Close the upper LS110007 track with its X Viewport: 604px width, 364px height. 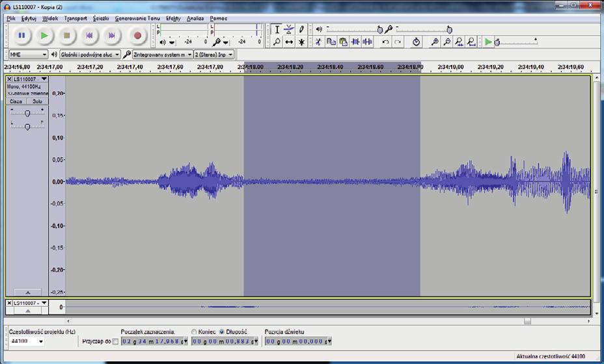coord(9,79)
